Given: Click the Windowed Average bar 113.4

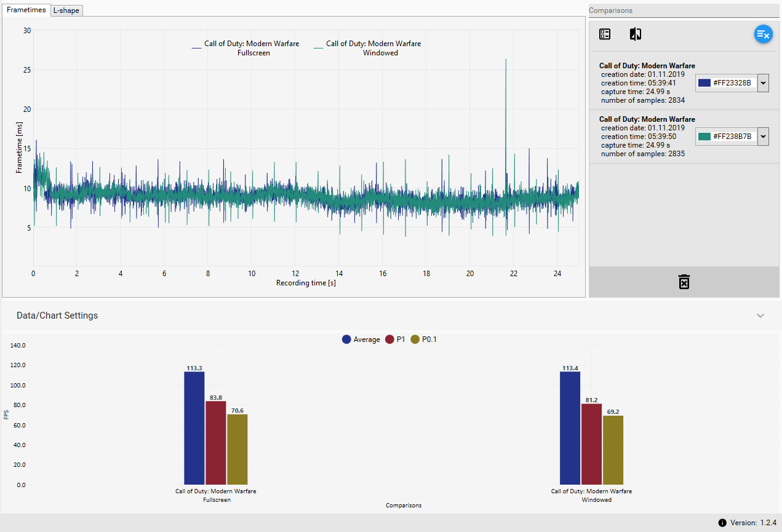Looking at the screenshot, I should click(x=570, y=427).
